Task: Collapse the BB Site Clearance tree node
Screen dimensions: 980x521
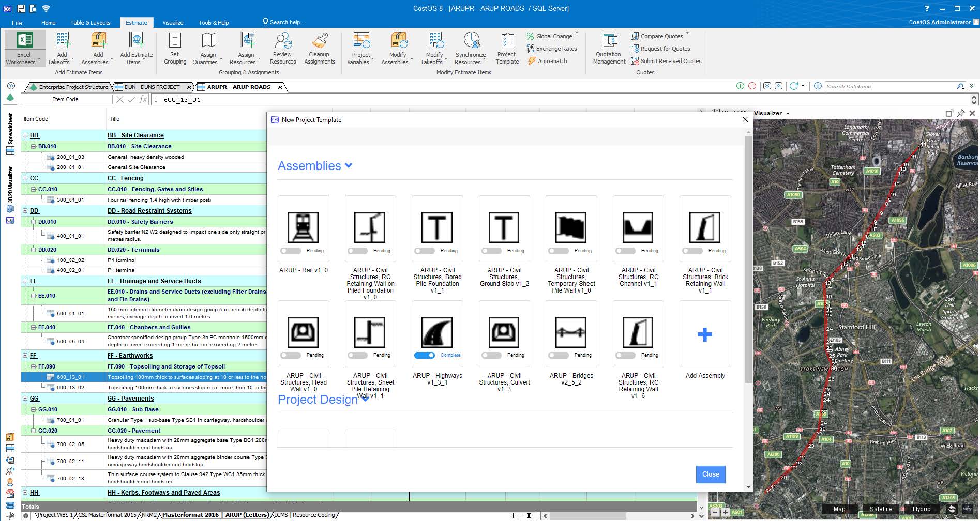Action: coord(25,135)
